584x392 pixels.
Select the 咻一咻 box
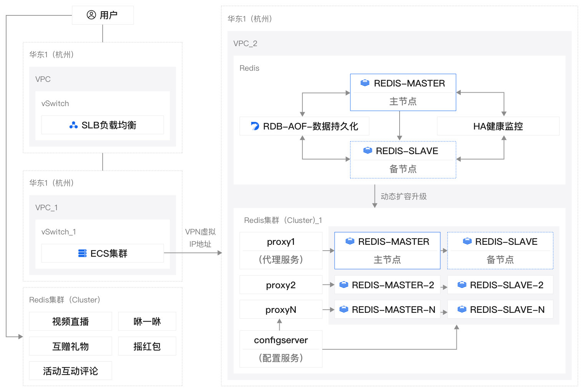point(147,322)
